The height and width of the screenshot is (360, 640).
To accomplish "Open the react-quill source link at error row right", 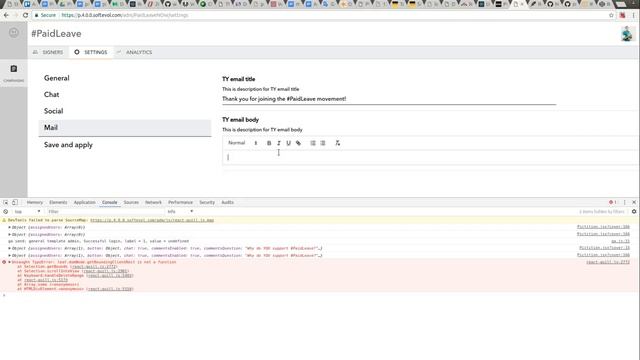I will 608,262.
